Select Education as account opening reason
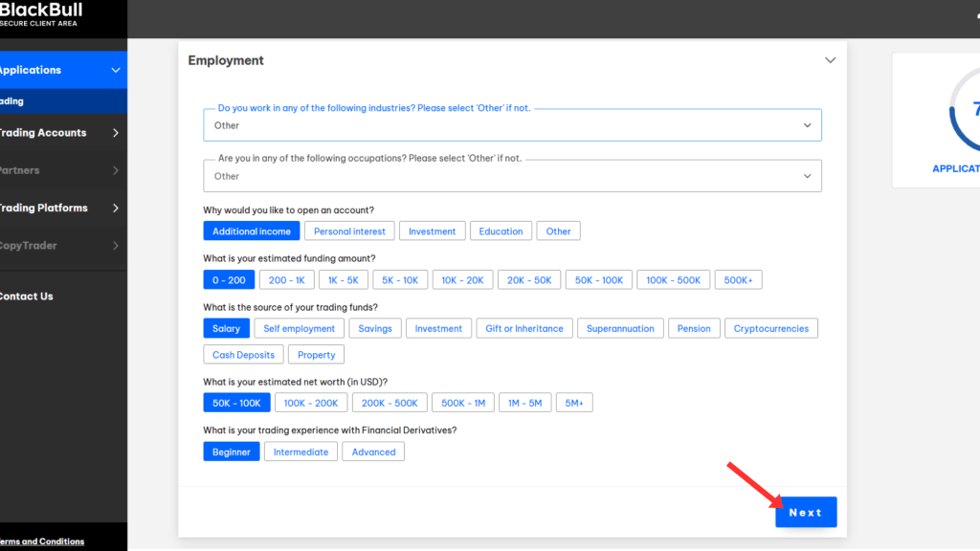This screenshot has height=551, width=980. [x=501, y=231]
